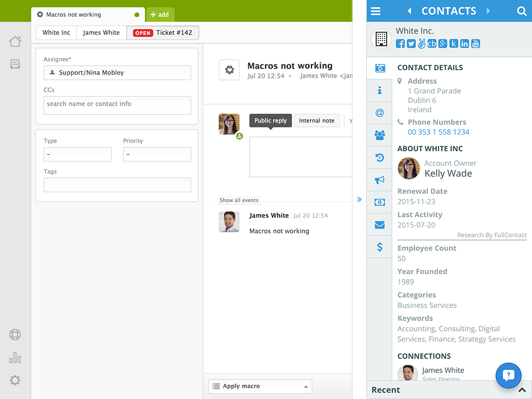Viewport: 532px width, 399px height.
Task: Open the help question mark bubble
Action: (x=508, y=375)
